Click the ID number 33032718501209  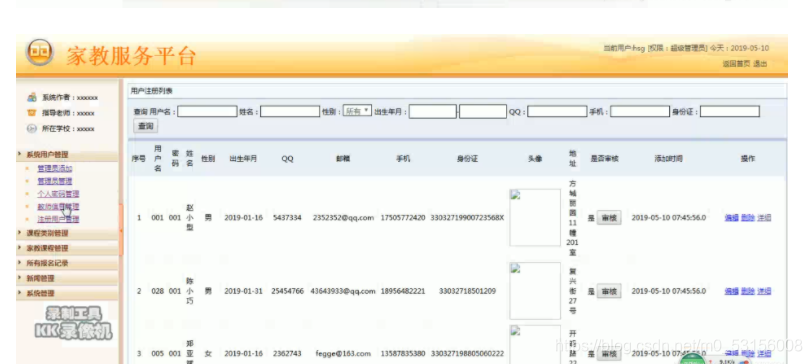coord(467,292)
